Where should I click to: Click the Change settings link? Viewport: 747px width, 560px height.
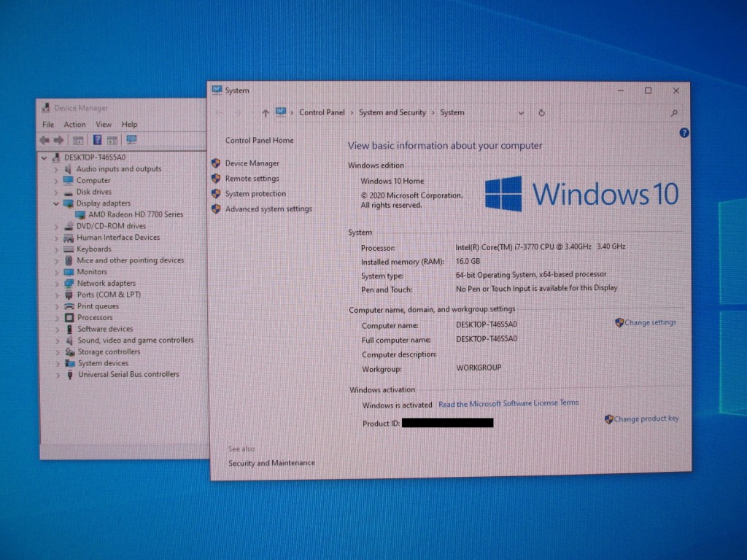point(650,322)
